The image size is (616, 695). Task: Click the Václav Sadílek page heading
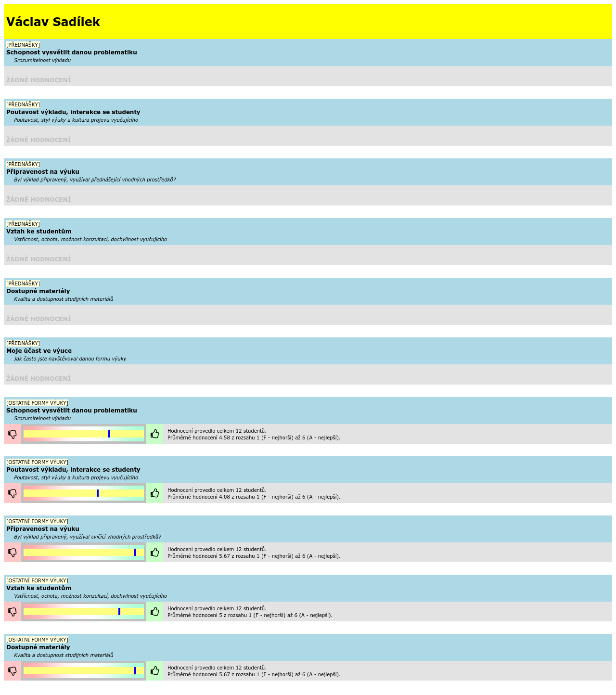[53, 22]
